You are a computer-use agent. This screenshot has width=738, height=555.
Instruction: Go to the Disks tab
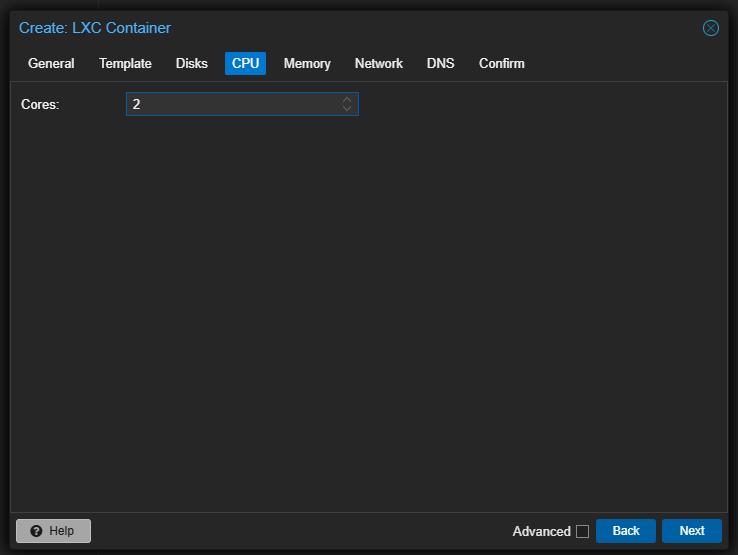(x=192, y=63)
